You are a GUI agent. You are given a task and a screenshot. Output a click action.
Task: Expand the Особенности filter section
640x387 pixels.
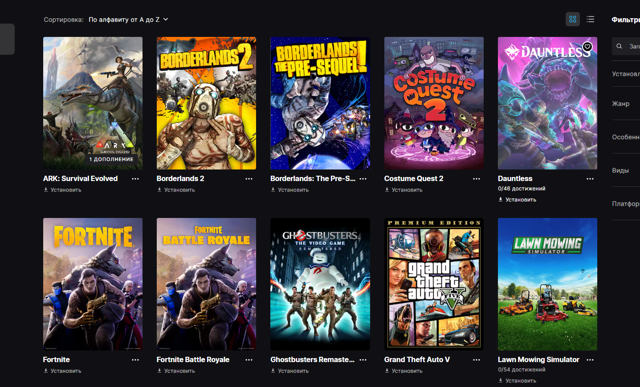626,137
